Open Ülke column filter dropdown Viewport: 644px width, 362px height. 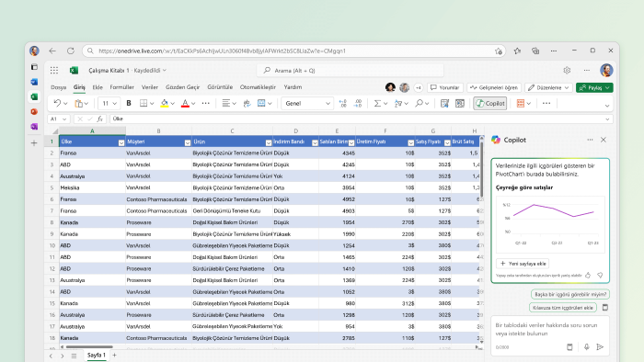pyautogui.click(x=121, y=142)
